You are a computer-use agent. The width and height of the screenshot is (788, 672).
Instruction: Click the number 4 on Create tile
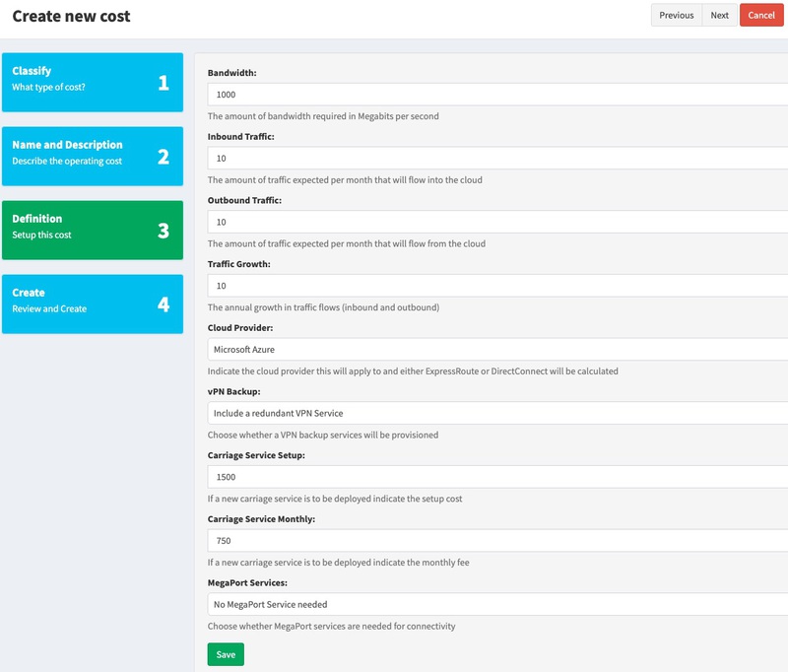[164, 304]
